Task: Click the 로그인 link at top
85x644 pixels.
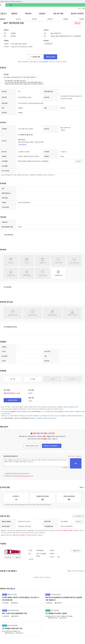Action: [79, 8]
